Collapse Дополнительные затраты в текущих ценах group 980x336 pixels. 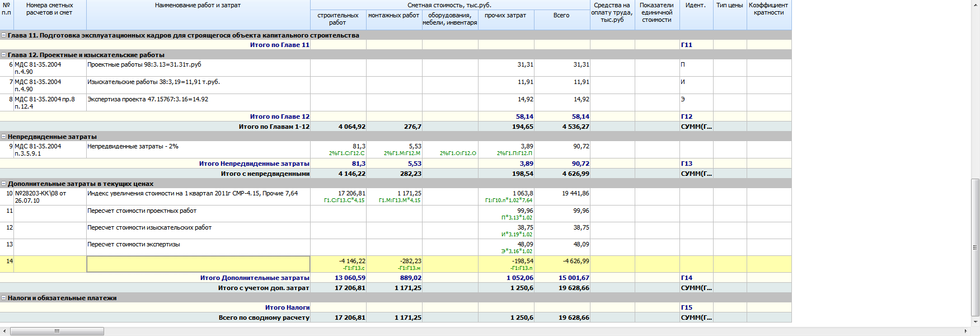click(x=4, y=184)
